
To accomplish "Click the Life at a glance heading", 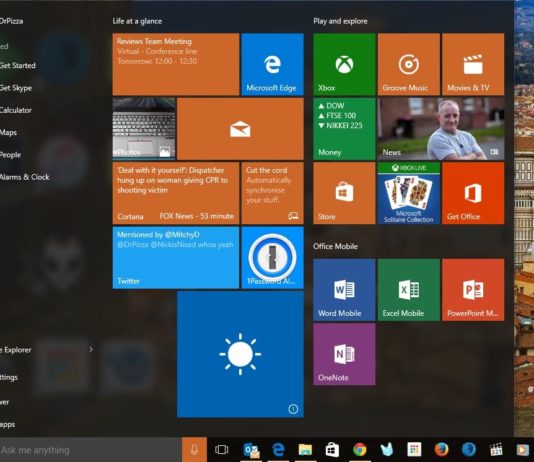I will [x=137, y=21].
